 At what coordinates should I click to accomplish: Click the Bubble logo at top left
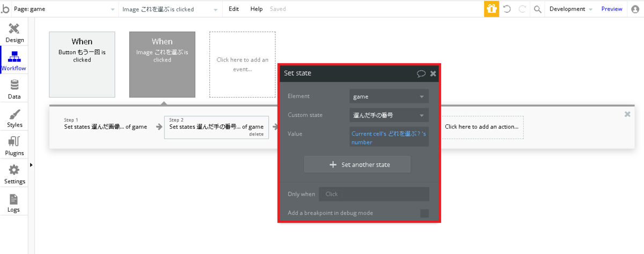(5, 9)
